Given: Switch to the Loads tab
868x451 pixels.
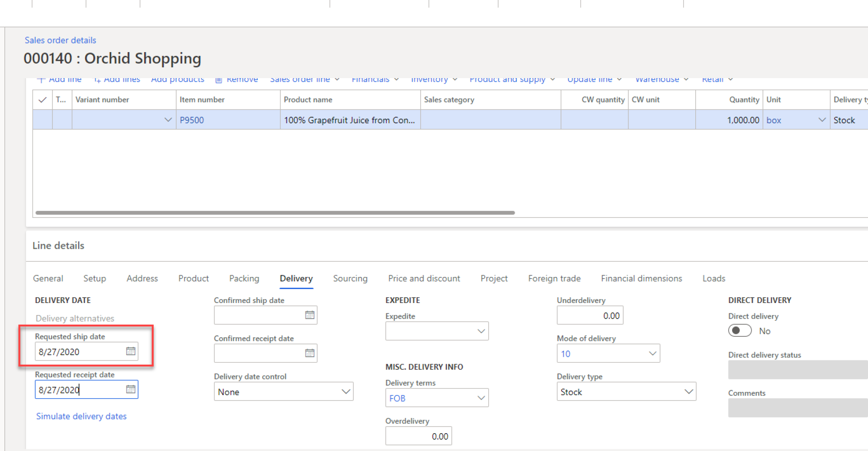Looking at the screenshot, I should pyautogui.click(x=714, y=278).
